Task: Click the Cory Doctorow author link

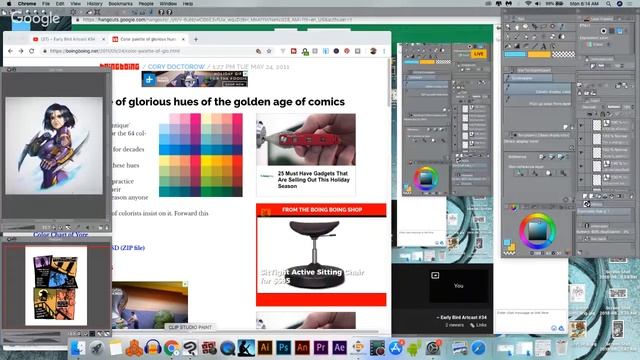Action: (x=176, y=67)
